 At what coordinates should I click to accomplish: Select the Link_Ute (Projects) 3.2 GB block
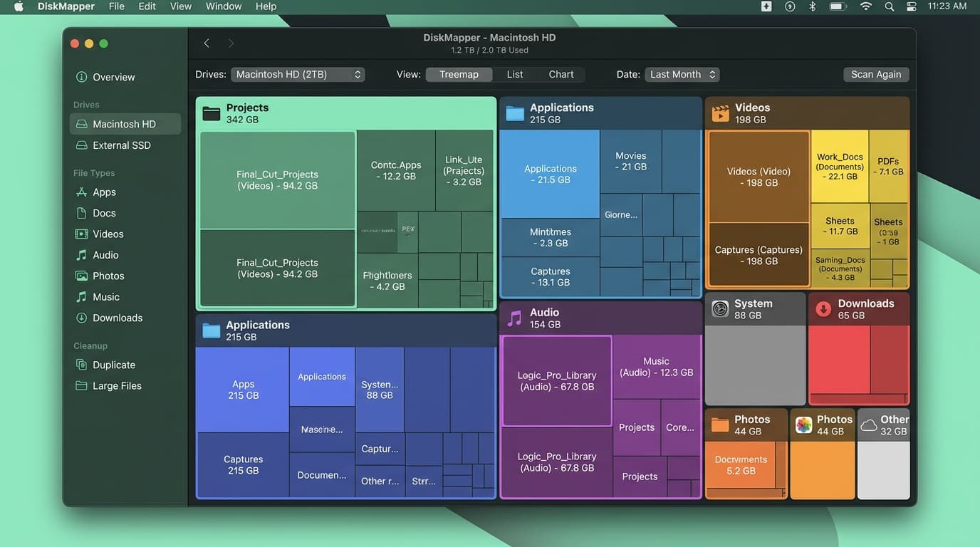pos(464,171)
